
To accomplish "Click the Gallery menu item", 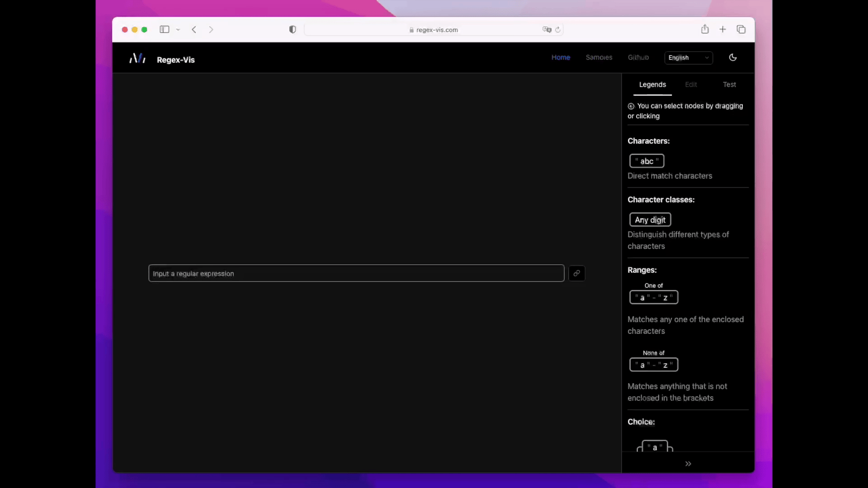I will [599, 58].
